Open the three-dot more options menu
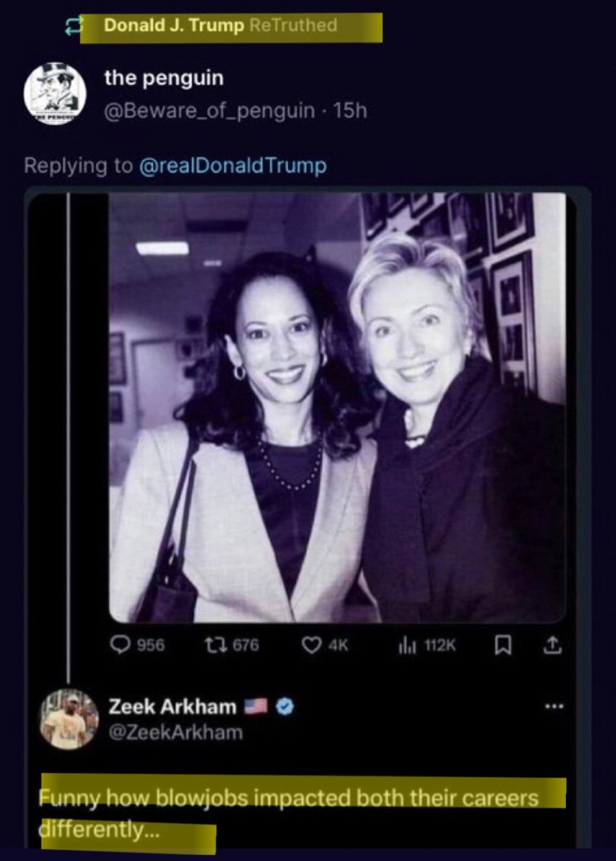 coord(554,706)
